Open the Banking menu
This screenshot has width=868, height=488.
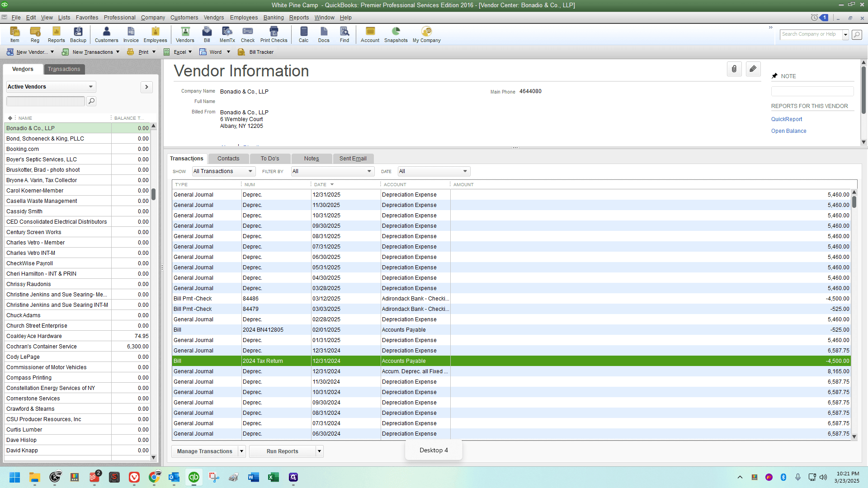tap(274, 18)
